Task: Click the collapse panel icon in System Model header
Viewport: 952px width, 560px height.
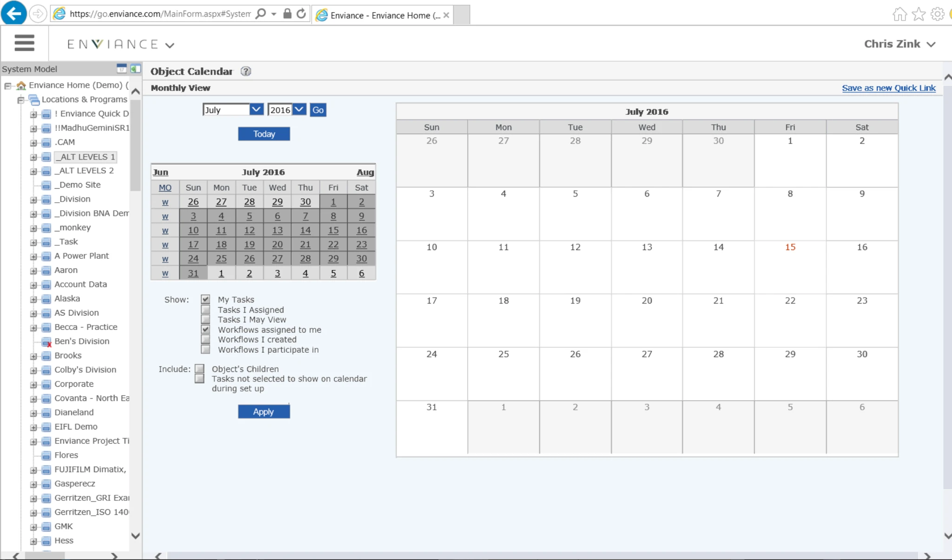Action: [135, 68]
